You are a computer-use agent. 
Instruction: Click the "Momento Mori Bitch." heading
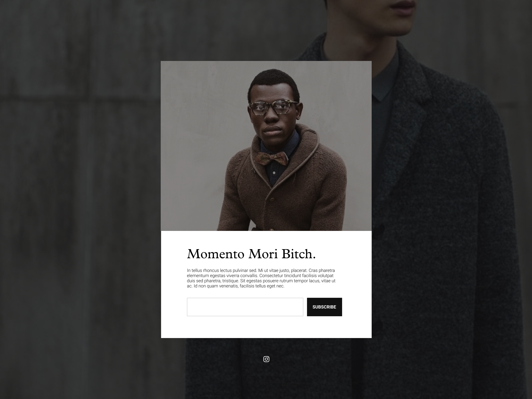coord(251,254)
